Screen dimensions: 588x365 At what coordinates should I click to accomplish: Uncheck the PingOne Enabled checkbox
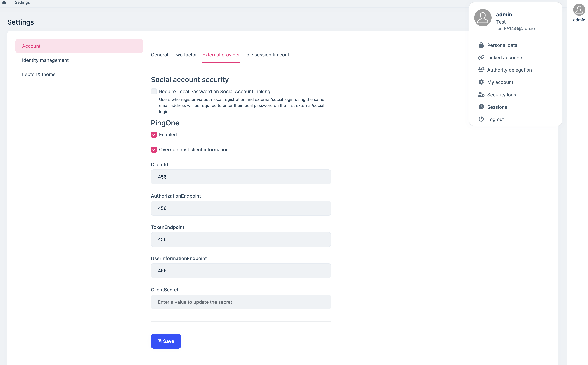[x=154, y=134]
